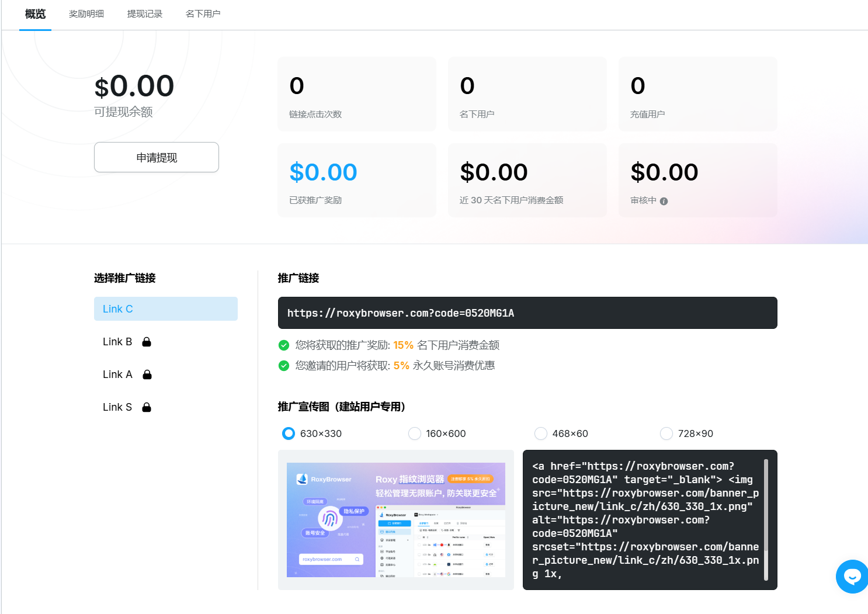Click the 推广链接 heading
This screenshot has width=868, height=614.
(298, 278)
